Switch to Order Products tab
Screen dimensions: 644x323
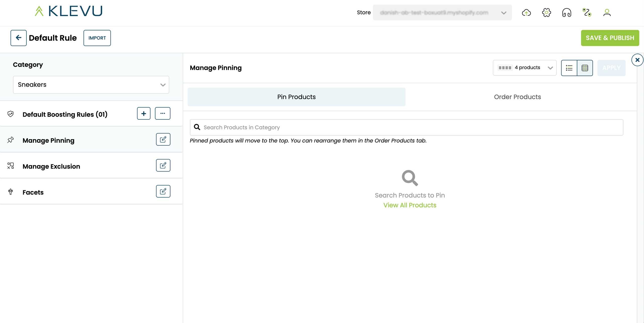(x=517, y=97)
